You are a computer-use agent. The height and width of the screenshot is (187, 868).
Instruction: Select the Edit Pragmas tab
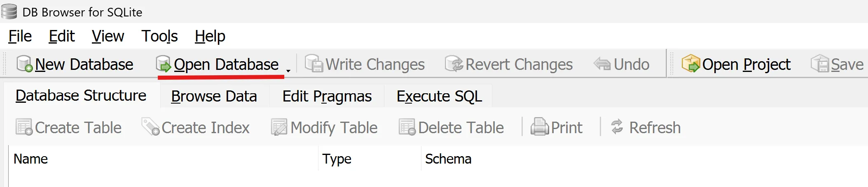point(327,96)
